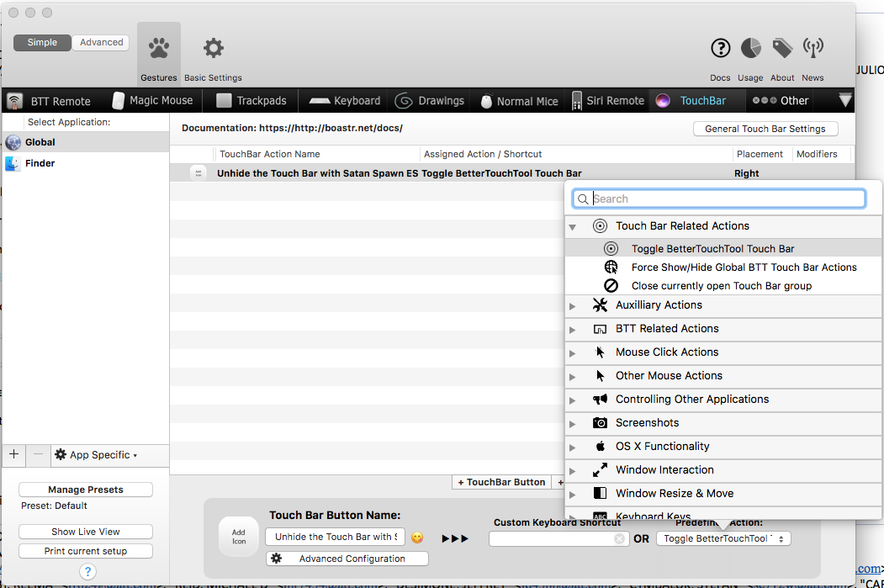Focus the action Search field

[x=719, y=199]
